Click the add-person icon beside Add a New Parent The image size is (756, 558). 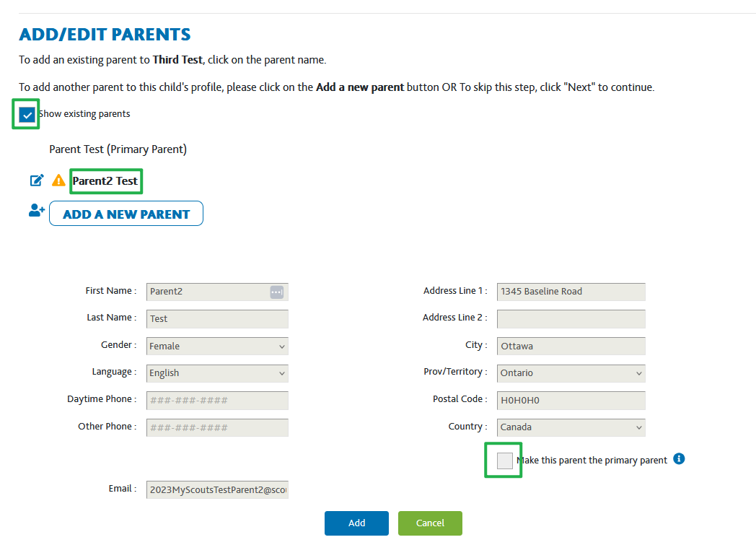pos(37,210)
